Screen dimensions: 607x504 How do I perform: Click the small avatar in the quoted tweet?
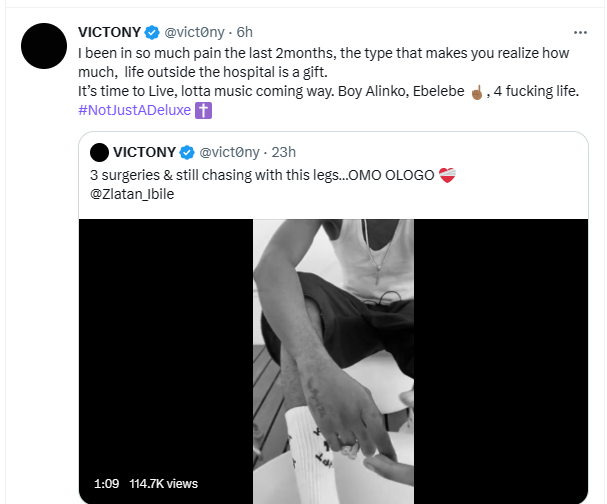click(x=99, y=152)
